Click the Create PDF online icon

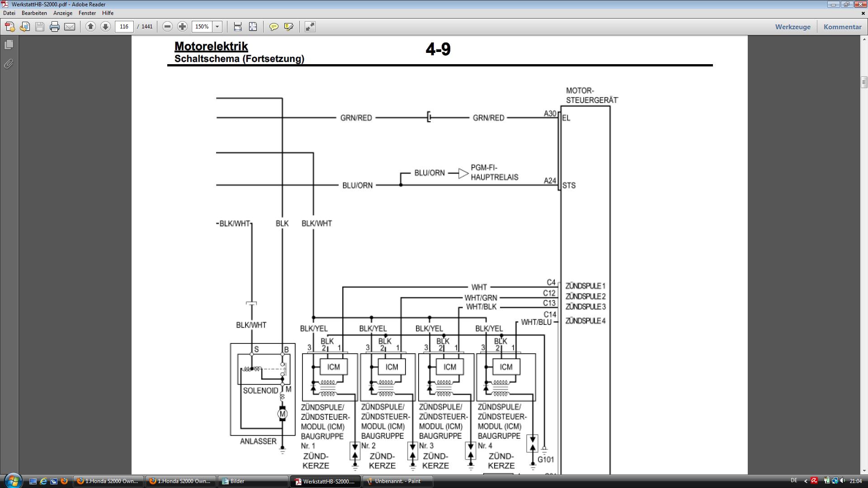click(x=10, y=27)
